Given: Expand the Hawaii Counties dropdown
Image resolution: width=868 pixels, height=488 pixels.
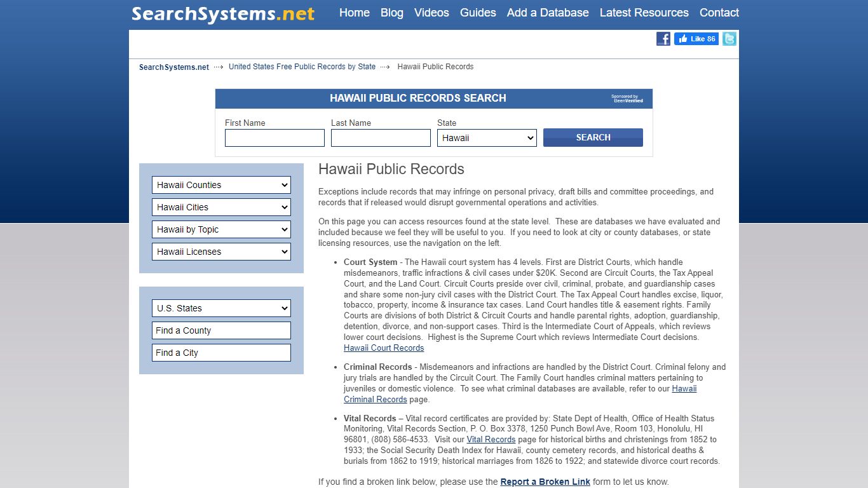Looking at the screenshot, I should click(x=221, y=185).
